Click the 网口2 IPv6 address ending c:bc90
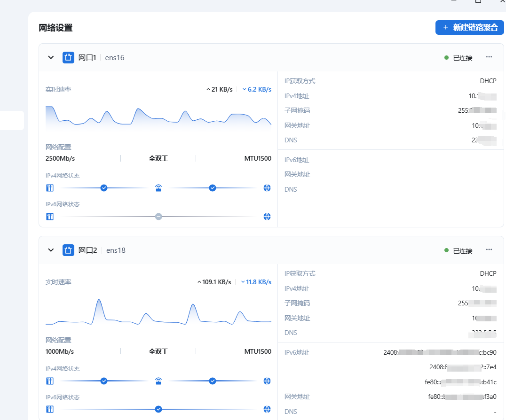This screenshot has height=420, width=506. pos(440,353)
